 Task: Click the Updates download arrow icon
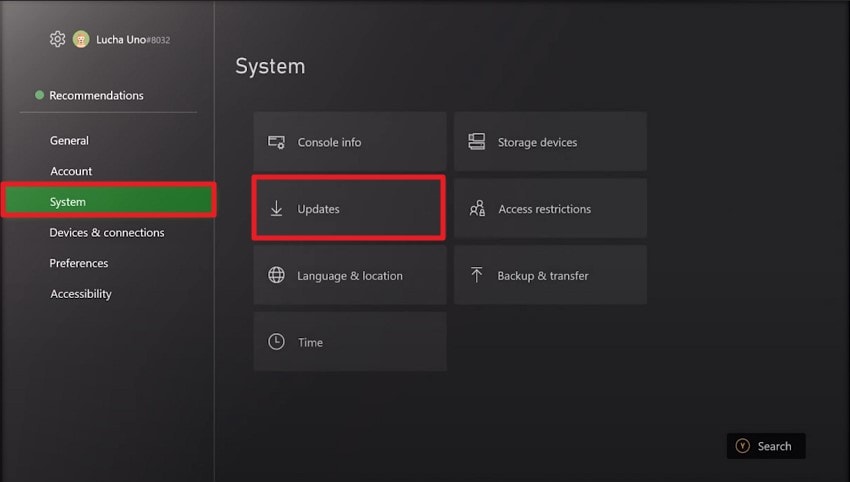[276, 209]
